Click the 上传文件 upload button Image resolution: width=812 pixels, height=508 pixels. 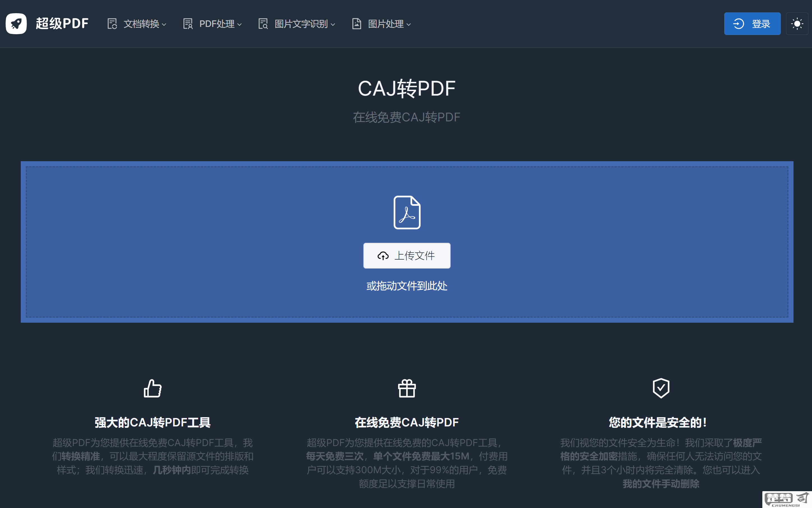click(x=407, y=256)
